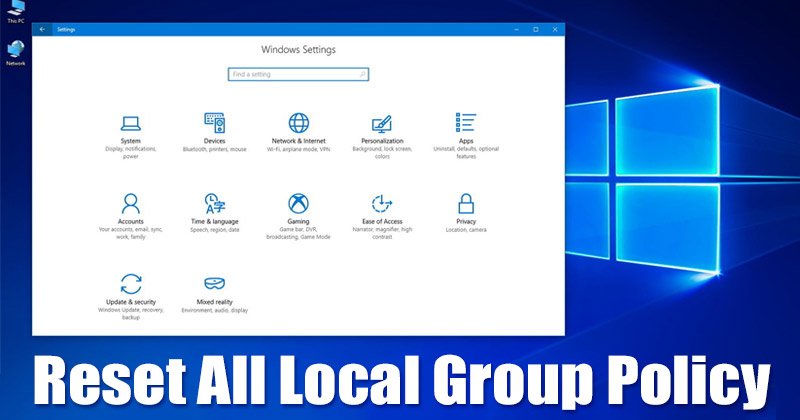This screenshot has height=420, width=800.
Task: Close the Settings window
Action: [555, 30]
